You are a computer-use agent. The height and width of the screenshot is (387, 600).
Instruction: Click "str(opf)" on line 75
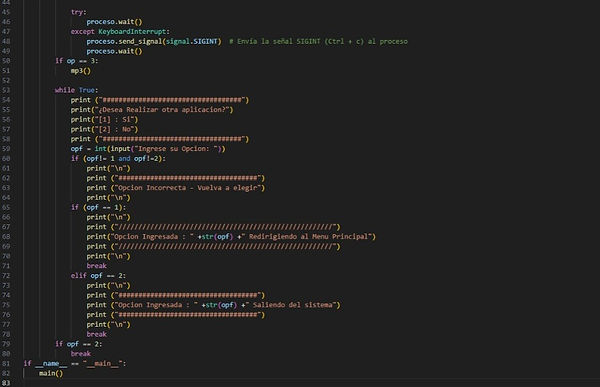click(x=221, y=305)
